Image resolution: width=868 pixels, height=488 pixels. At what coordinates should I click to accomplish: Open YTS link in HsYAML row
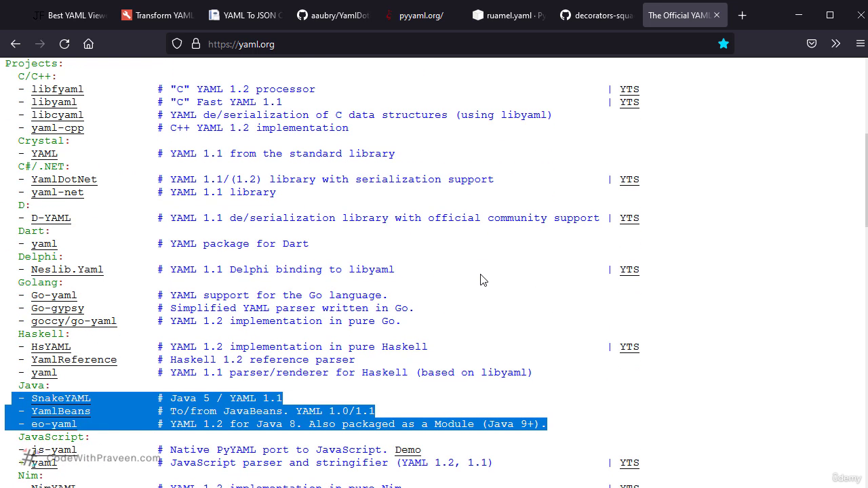coord(629,347)
